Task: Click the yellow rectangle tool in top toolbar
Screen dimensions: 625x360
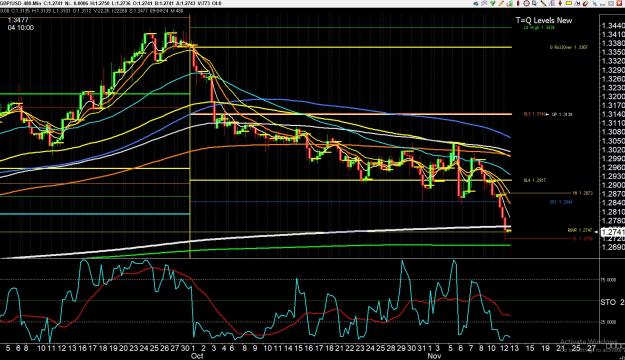Action: coord(569,3)
